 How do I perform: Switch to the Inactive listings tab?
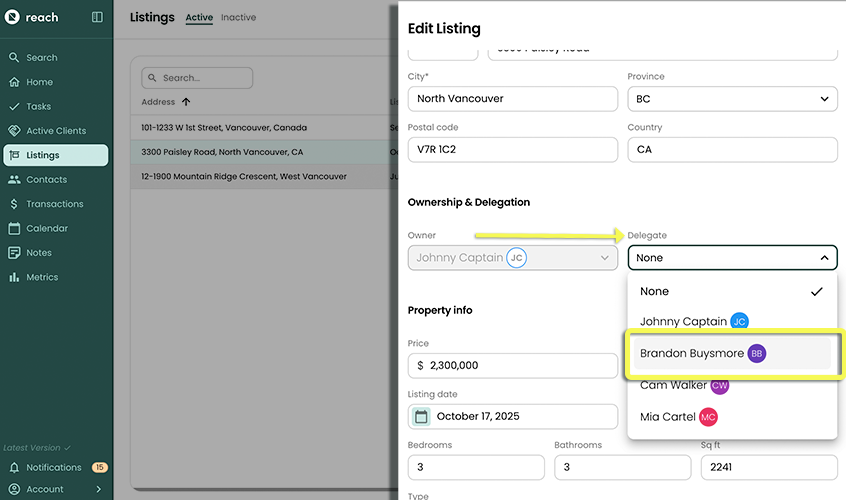238,18
